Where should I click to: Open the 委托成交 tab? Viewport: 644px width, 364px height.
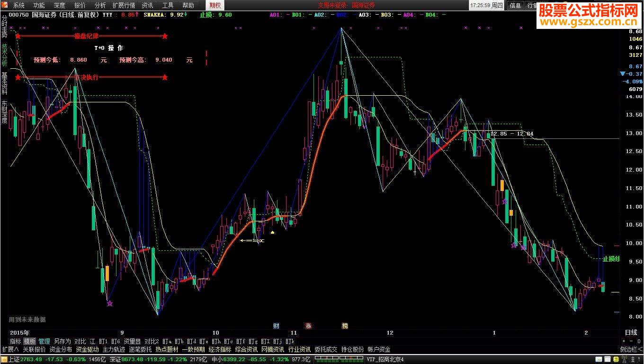tap(326, 349)
